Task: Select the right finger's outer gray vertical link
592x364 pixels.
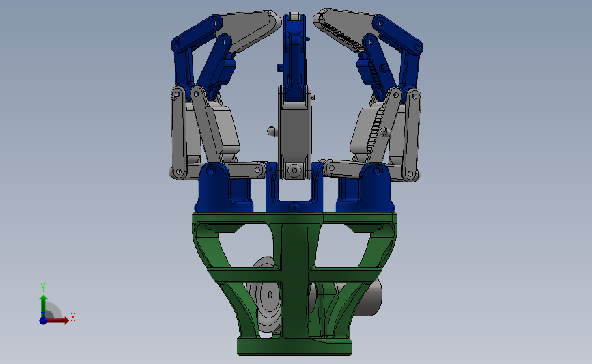Action: point(412,135)
